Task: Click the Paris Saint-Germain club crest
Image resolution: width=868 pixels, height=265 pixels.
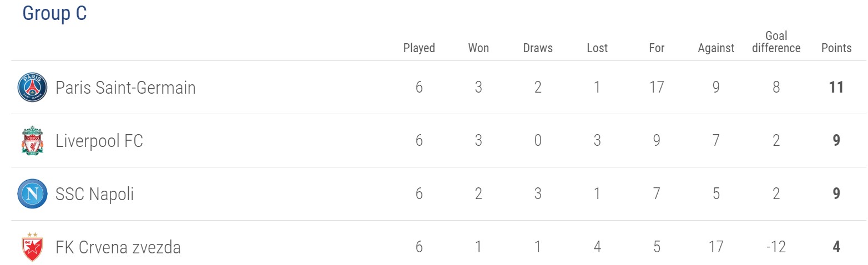Action: point(31,88)
